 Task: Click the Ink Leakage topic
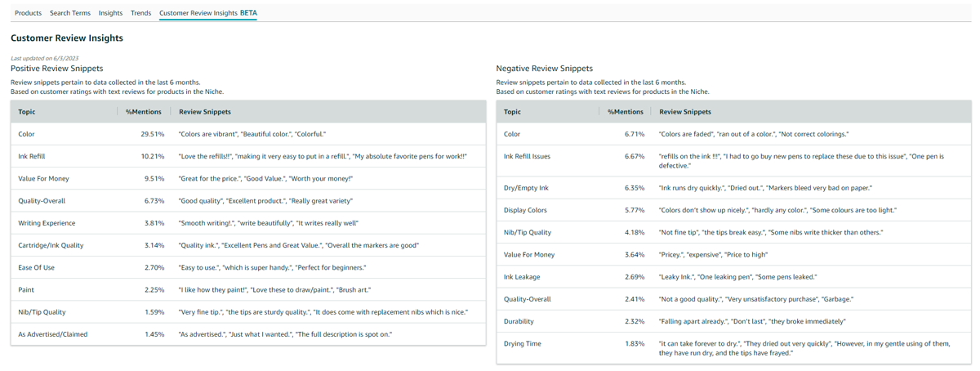tap(523, 277)
